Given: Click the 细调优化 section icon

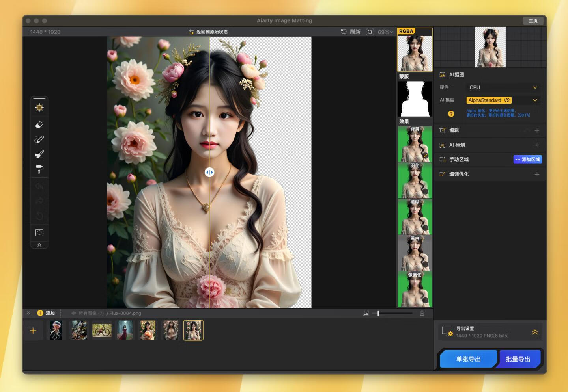Looking at the screenshot, I should 443,174.
